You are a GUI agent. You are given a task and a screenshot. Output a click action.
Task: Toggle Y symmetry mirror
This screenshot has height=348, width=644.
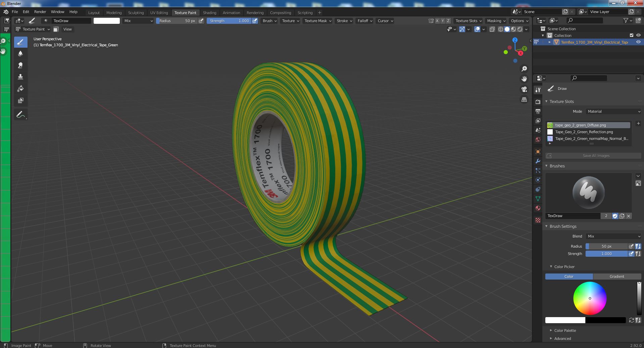coord(443,21)
